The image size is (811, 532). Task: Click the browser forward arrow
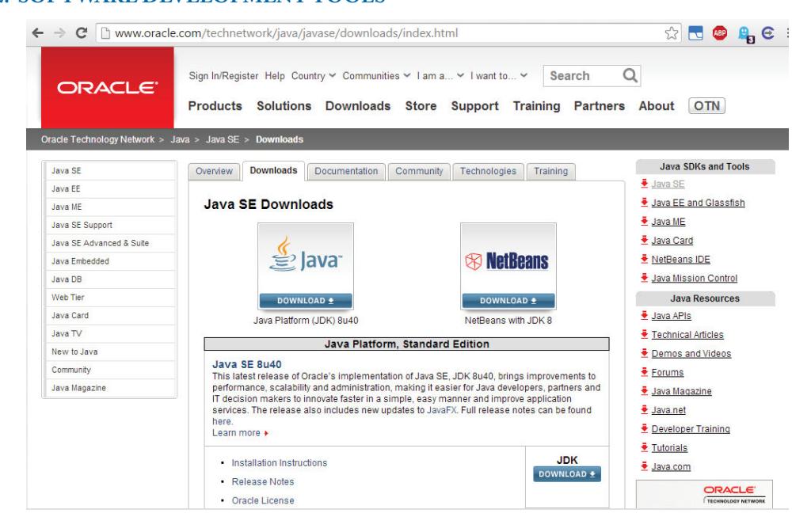[60, 33]
